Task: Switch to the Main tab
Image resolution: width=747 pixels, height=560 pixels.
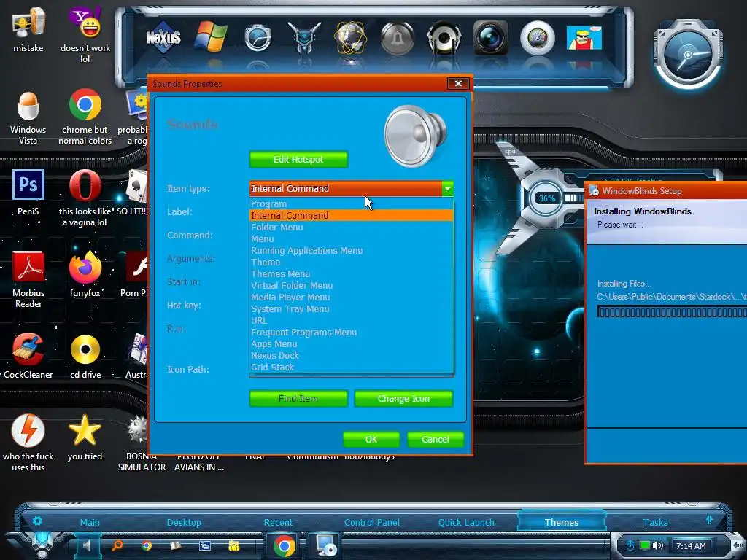Action: [x=90, y=522]
